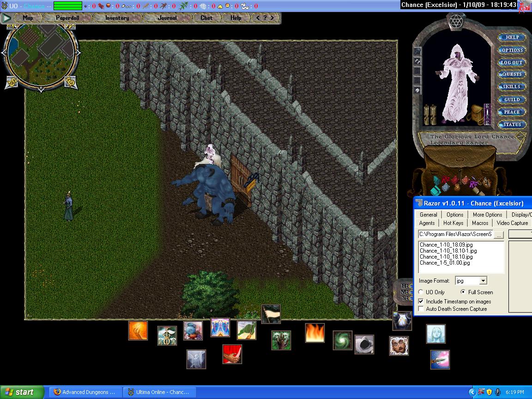Select the Full Screen radio button
The width and height of the screenshot is (532, 399).
pyautogui.click(x=463, y=292)
